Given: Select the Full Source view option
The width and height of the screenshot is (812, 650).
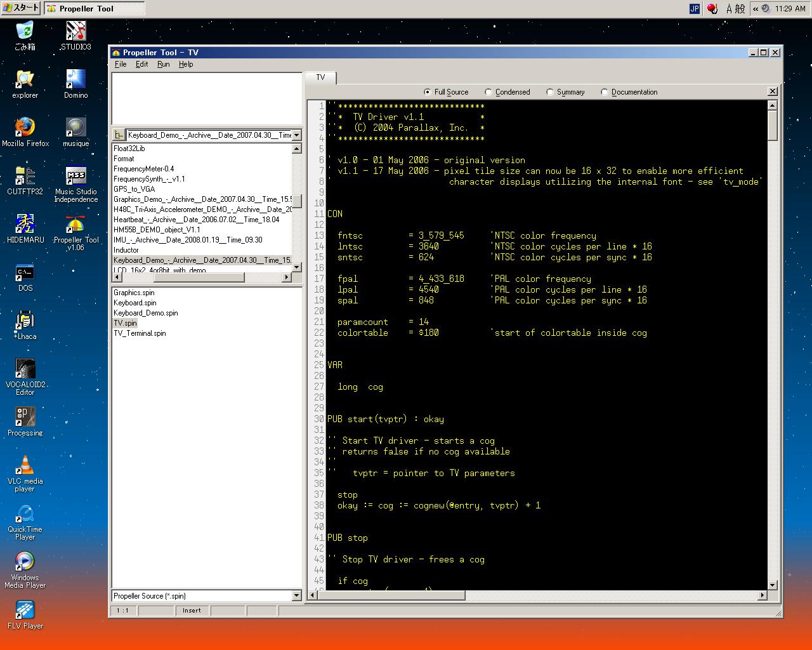Looking at the screenshot, I should tap(427, 92).
